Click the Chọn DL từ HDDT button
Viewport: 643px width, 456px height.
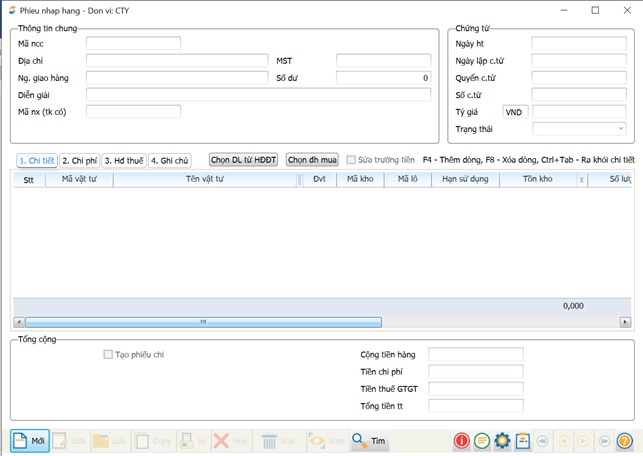coord(243,160)
